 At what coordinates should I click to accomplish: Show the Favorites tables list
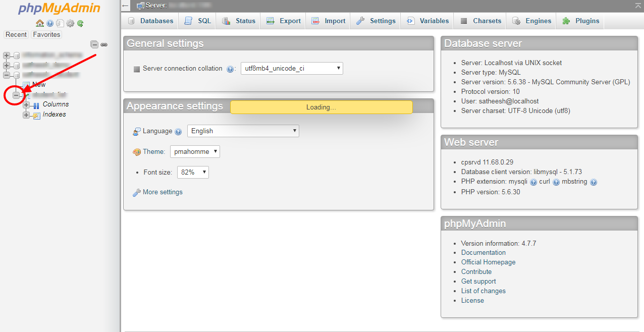[46, 34]
